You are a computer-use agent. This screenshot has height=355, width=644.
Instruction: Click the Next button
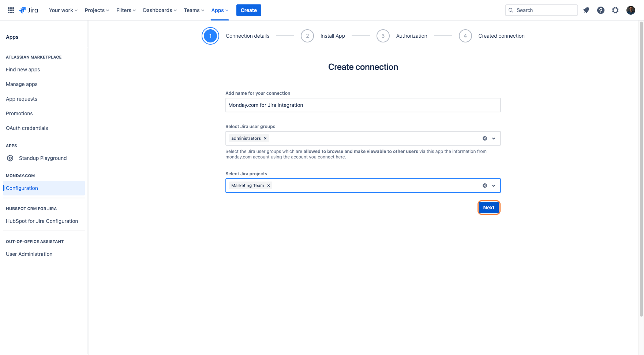(x=489, y=208)
